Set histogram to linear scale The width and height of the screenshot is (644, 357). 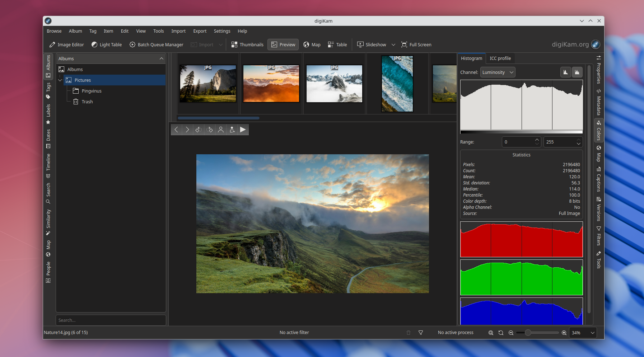click(x=566, y=72)
